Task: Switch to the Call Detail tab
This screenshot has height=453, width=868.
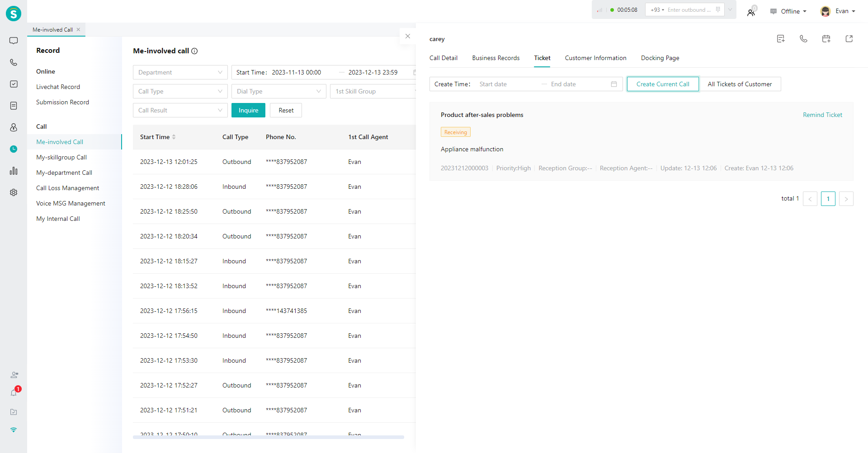Action: (x=443, y=58)
